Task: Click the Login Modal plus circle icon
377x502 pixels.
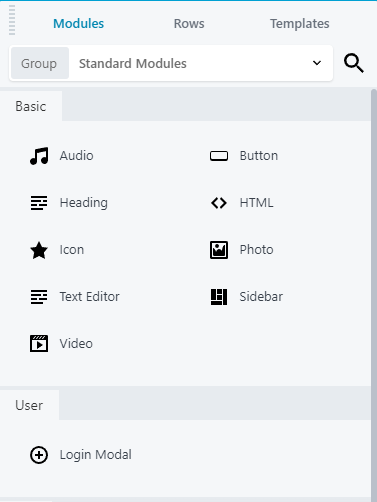Action: pyautogui.click(x=39, y=455)
